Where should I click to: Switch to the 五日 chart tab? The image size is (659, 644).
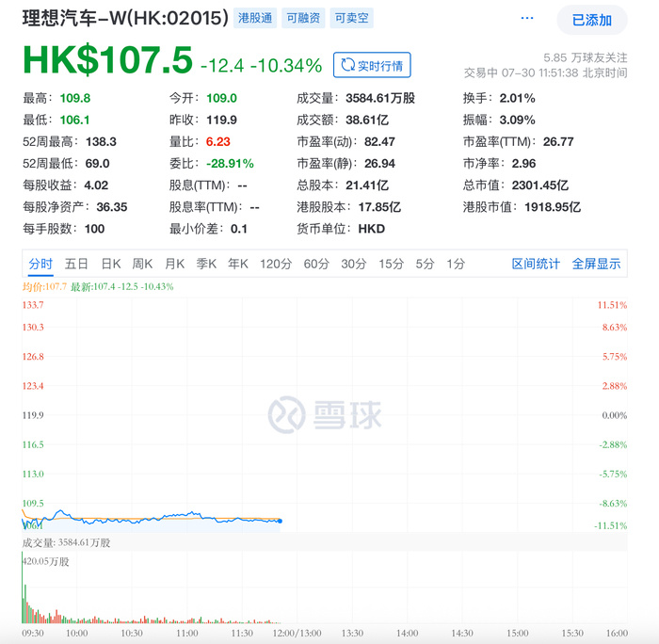76,264
